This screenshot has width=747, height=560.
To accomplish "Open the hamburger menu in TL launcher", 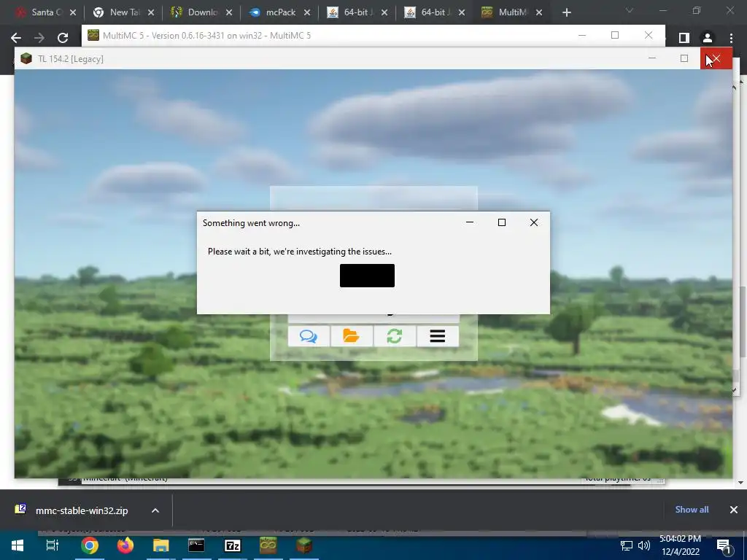I will 438,336.
